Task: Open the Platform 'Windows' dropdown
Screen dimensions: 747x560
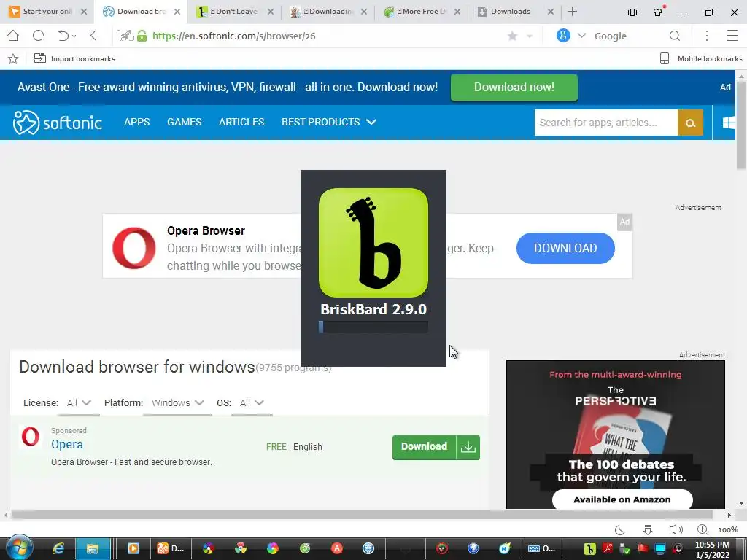Action: pos(178,402)
